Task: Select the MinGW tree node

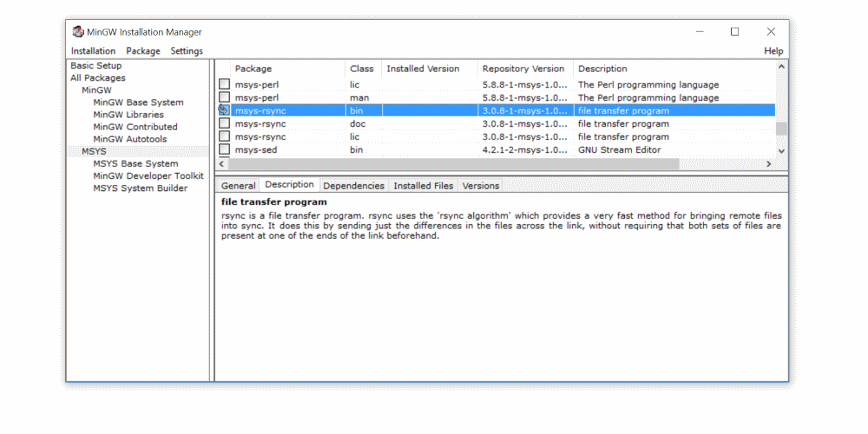Action: pyautogui.click(x=96, y=89)
